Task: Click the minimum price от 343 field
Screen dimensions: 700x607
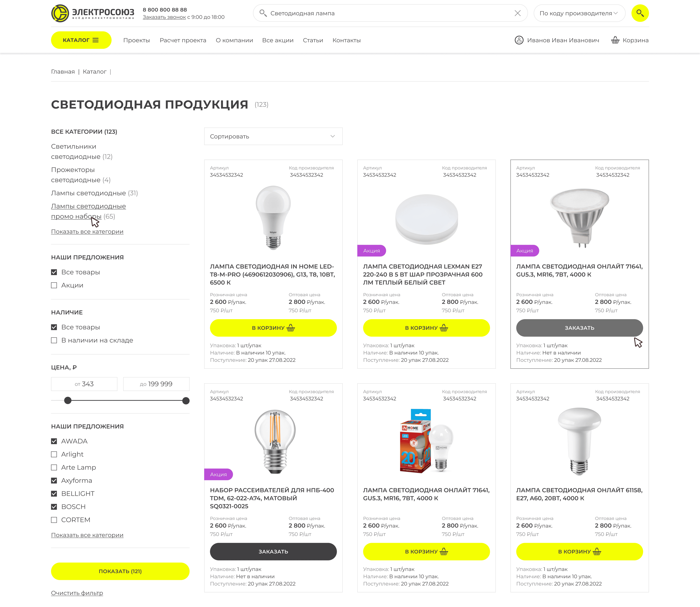Action: point(84,384)
